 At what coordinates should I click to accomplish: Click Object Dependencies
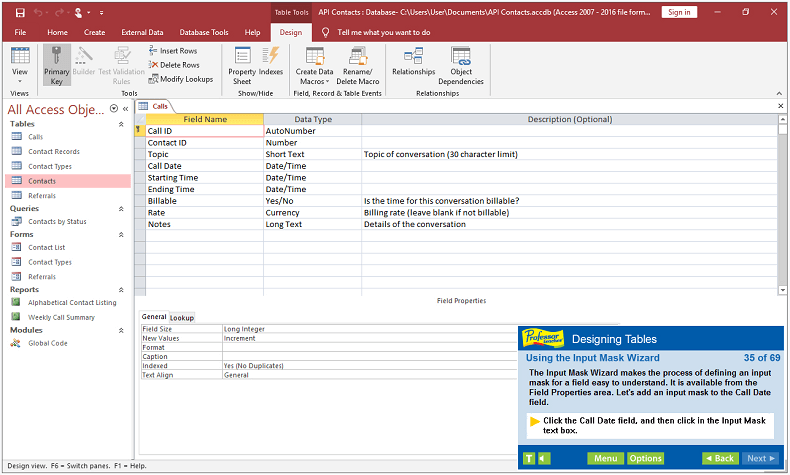point(461,65)
